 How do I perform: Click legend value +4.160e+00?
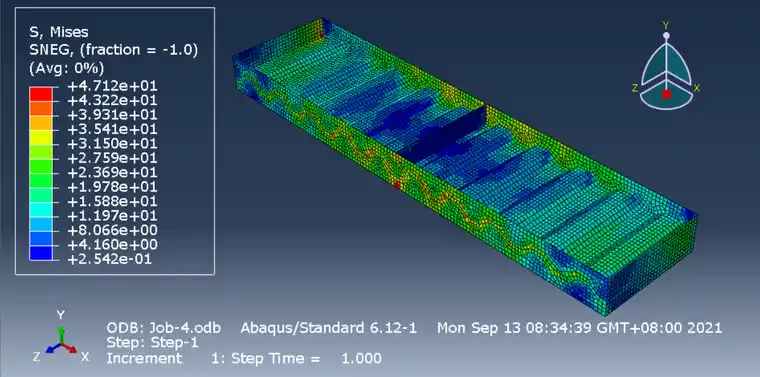point(112,245)
